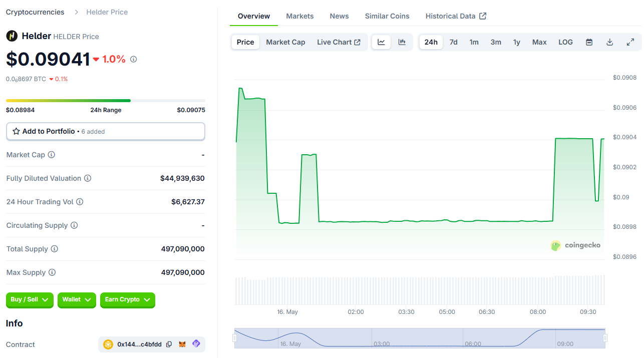Download chart data icon
Screen dimensions: 644x358
pos(610,42)
